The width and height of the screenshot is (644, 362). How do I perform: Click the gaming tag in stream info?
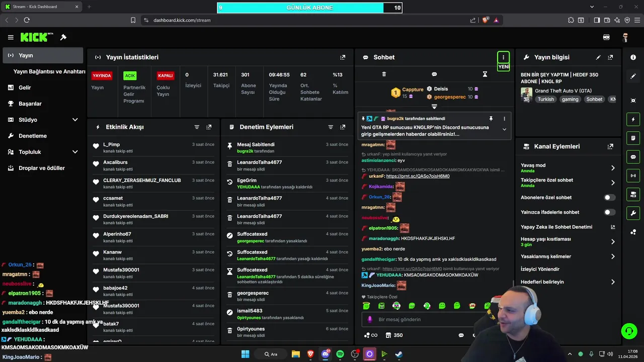(x=570, y=100)
